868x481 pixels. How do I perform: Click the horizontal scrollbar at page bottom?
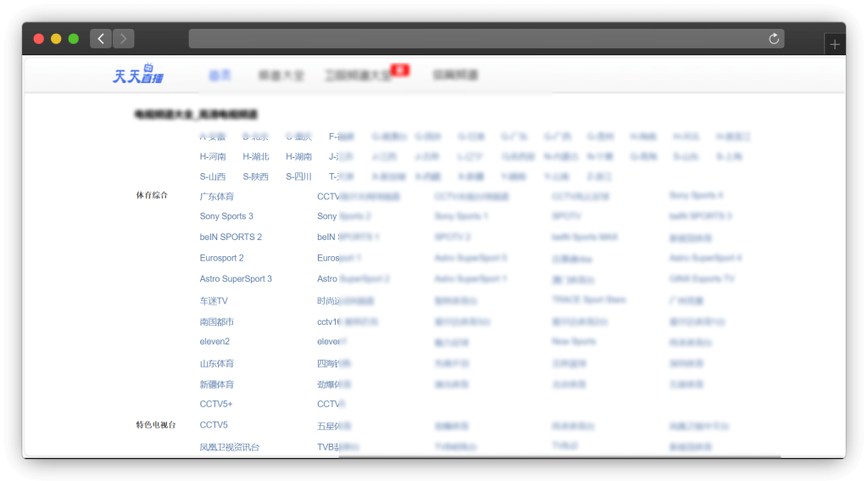point(559,456)
